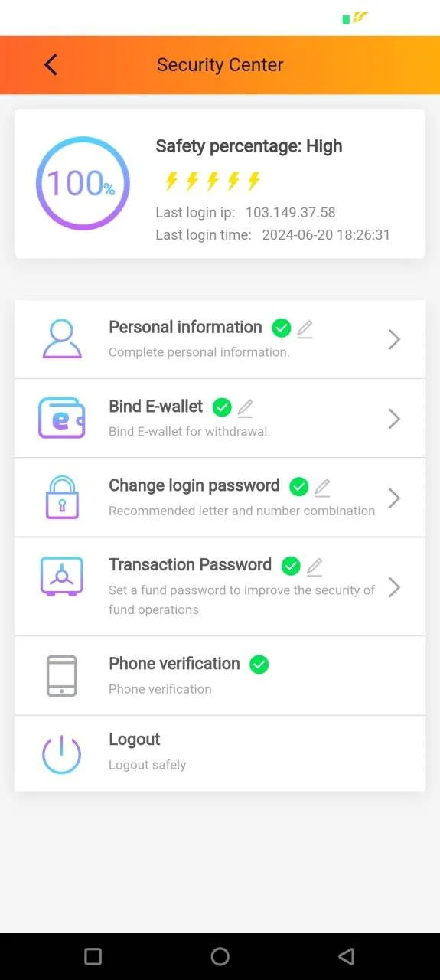The image size is (440, 980).
Task: Open the Phone verification entry
Action: coord(220,676)
